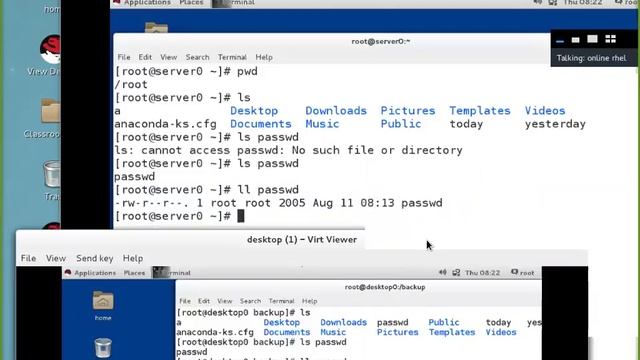Click Terminal icon in desktop0 top panel
The image size is (640, 360).
(x=160, y=272)
